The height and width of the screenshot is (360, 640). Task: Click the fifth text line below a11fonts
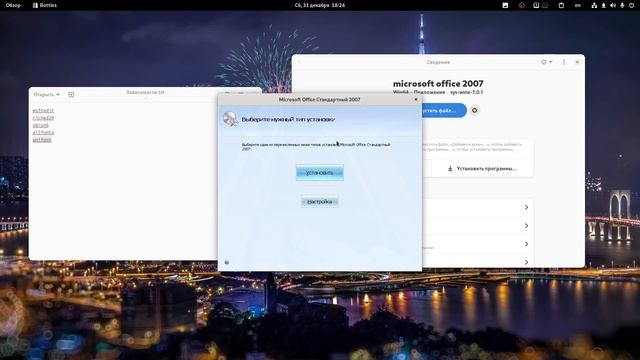coord(42,140)
